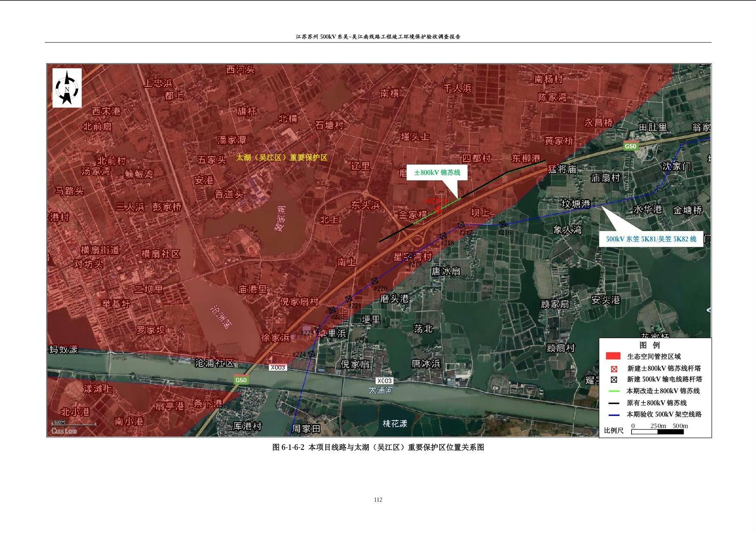Click the report header title text
The width and height of the screenshot is (756, 534).
pyautogui.click(x=378, y=37)
